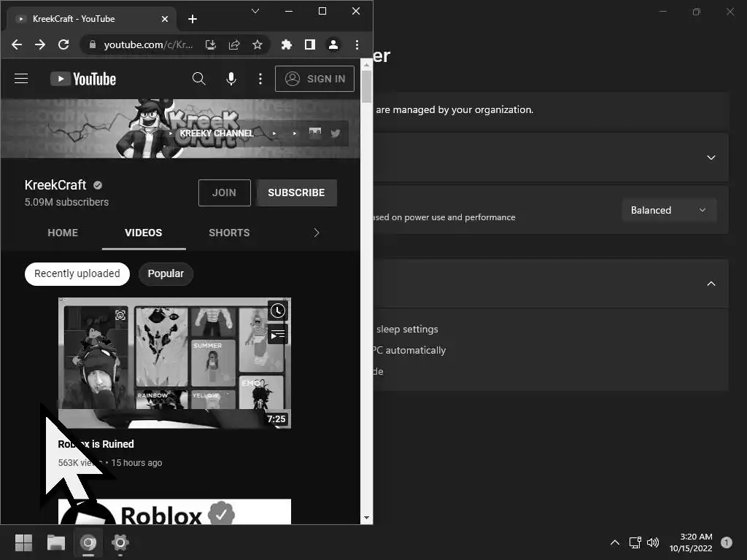
Task: Open the Discord link on channel banner
Action: click(x=315, y=133)
